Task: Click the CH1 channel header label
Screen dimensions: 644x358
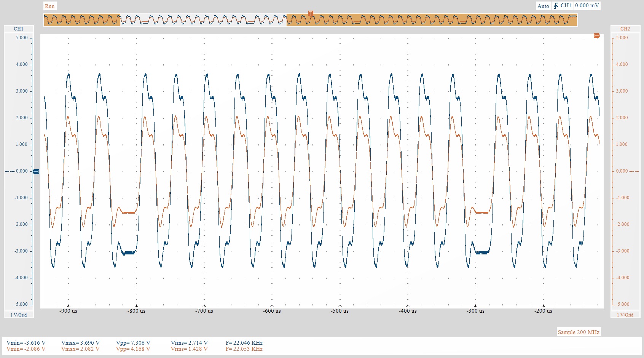Action: pyautogui.click(x=19, y=29)
